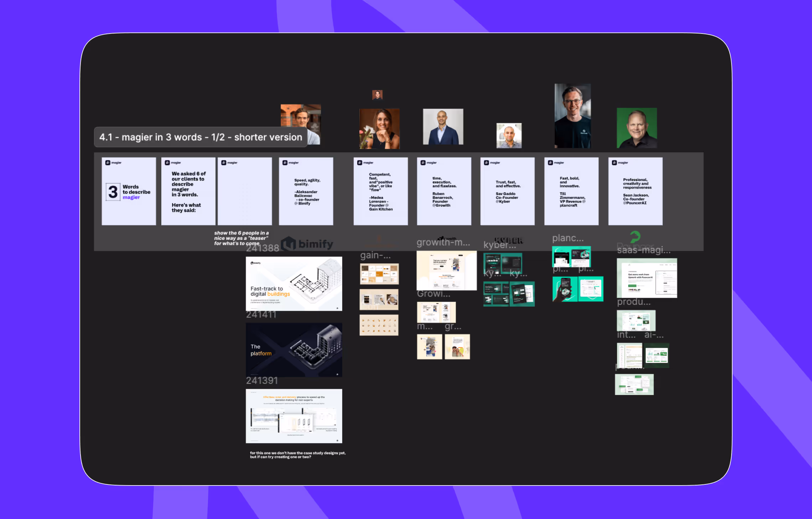Select the man's portrait on green background
The width and height of the screenshot is (812, 519).
click(637, 128)
